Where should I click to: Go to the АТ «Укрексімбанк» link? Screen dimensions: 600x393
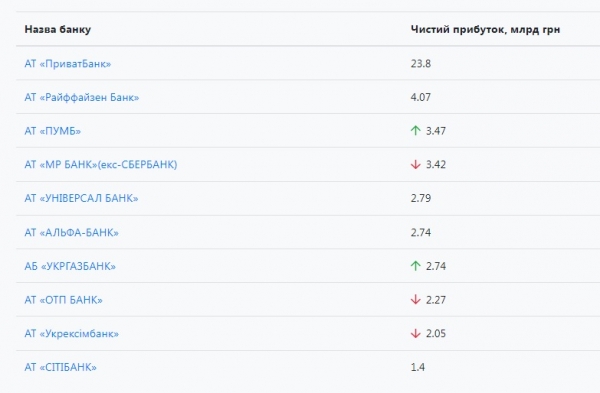(x=72, y=333)
